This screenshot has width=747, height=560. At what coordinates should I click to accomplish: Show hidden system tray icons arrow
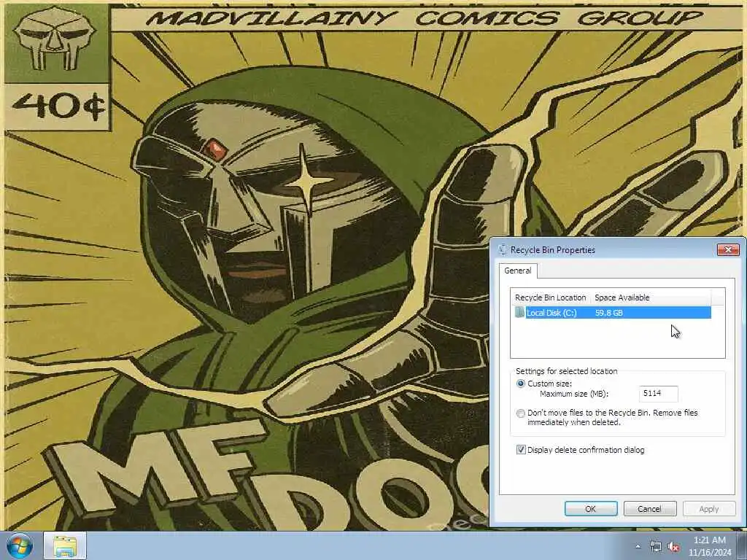[638, 547]
